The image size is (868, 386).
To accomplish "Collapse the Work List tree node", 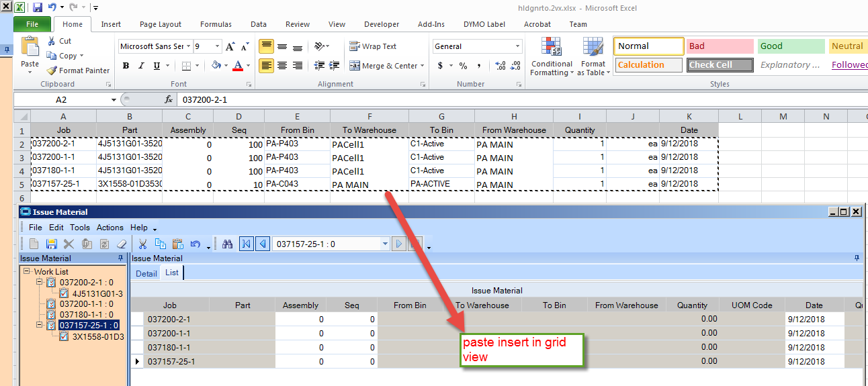I will tap(27, 272).
